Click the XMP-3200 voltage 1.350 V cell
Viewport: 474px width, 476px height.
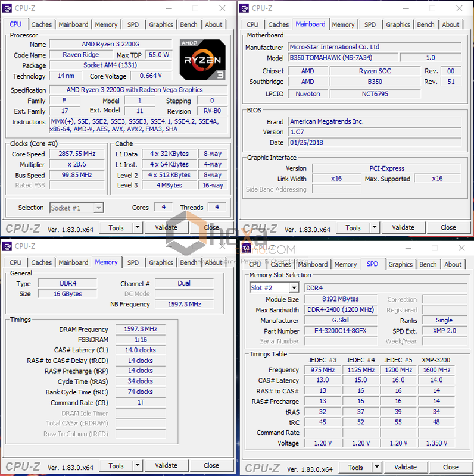click(x=436, y=443)
